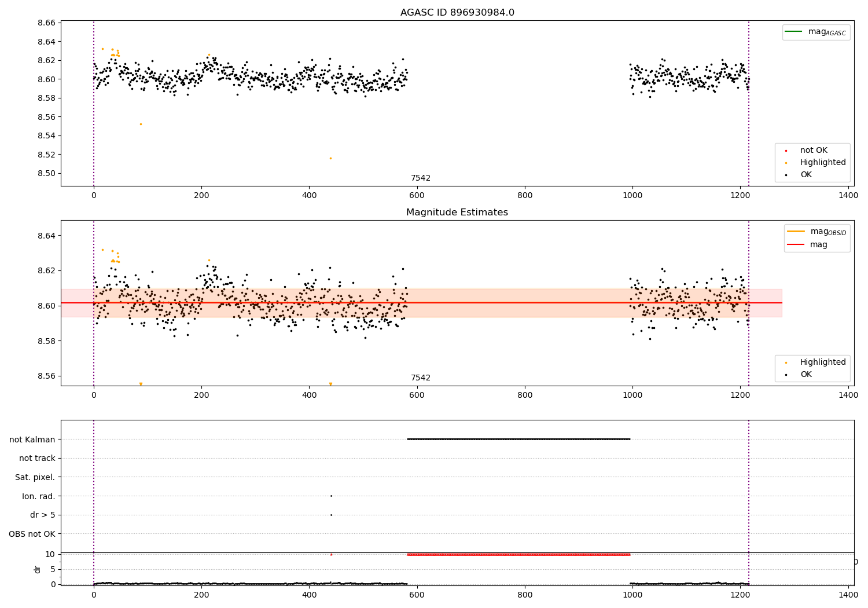Click the "OBS not OK" axis label
868x608 pixels.
(x=32, y=534)
